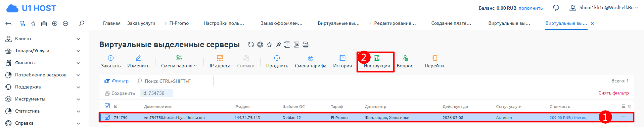Screen dimensions: 644x127
Task: Close the active Виртуальные вы… tab
Action: point(592,23)
